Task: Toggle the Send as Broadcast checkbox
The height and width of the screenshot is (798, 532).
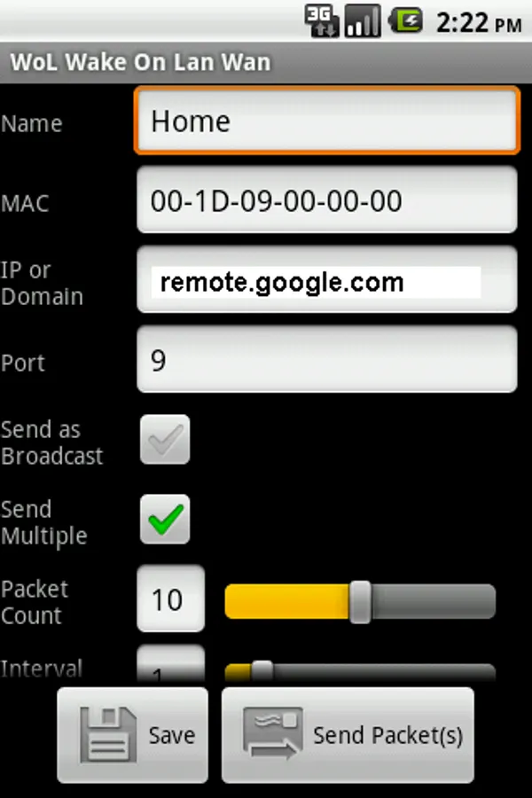Action: point(165,439)
